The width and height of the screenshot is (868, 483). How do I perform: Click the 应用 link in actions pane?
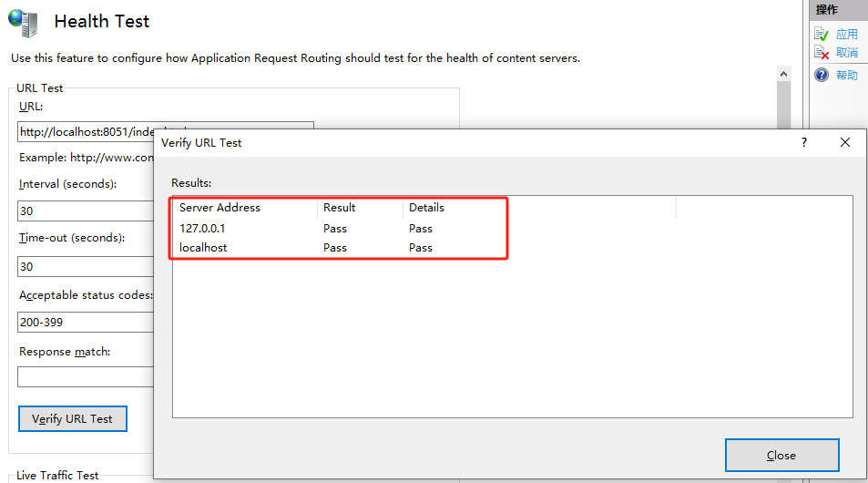[846, 35]
